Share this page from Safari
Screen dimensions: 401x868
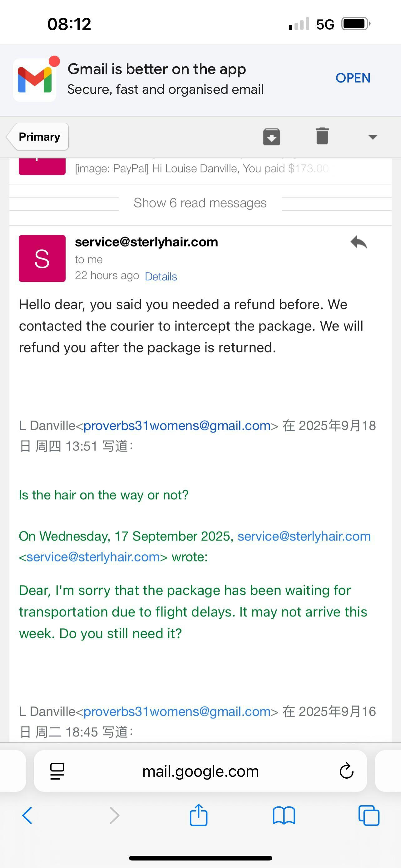198,816
